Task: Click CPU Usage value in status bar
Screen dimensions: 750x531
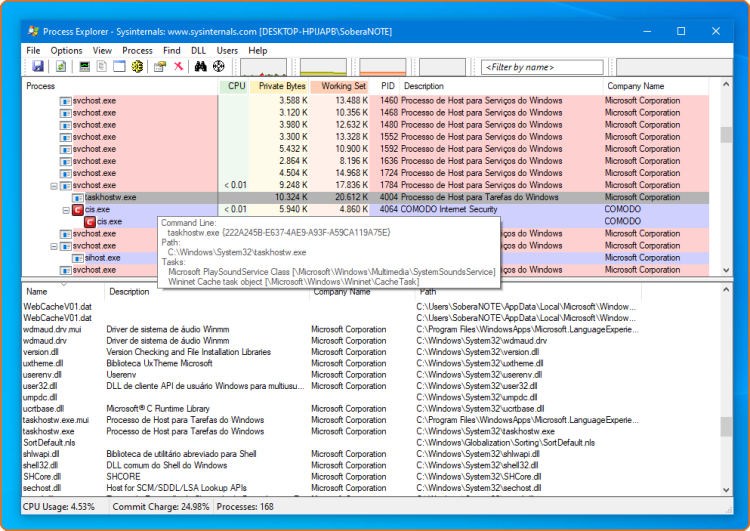Action: pyautogui.click(x=59, y=507)
